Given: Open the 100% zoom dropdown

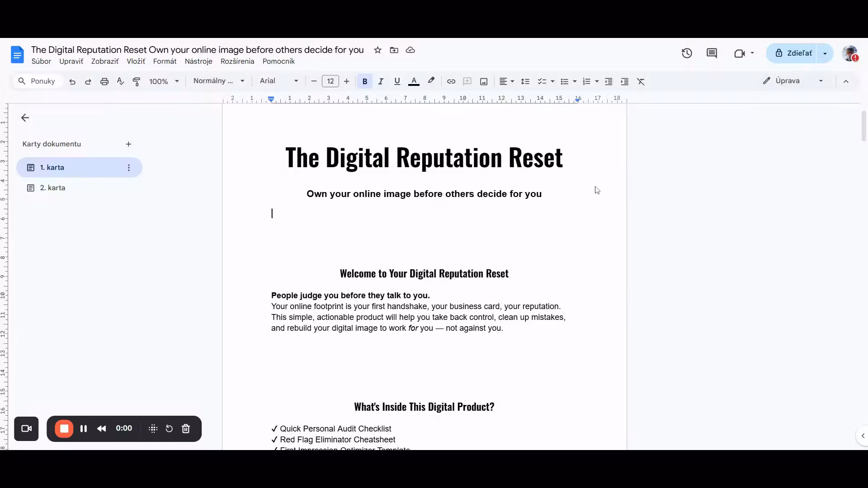Looking at the screenshot, I should pyautogui.click(x=164, y=81).
